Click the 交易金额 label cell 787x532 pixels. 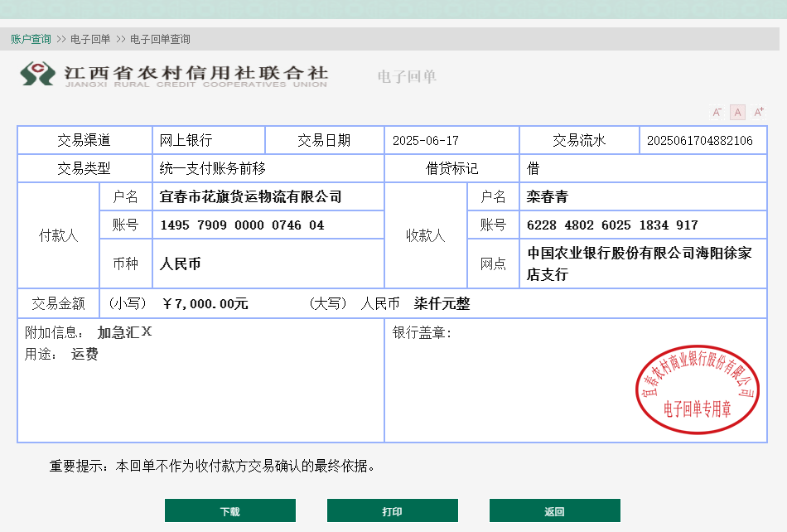tap(58, 303)
